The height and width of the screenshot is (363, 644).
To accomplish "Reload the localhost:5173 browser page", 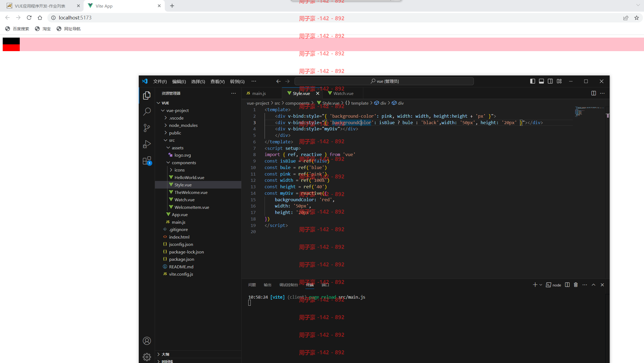I will pos(29,18).
